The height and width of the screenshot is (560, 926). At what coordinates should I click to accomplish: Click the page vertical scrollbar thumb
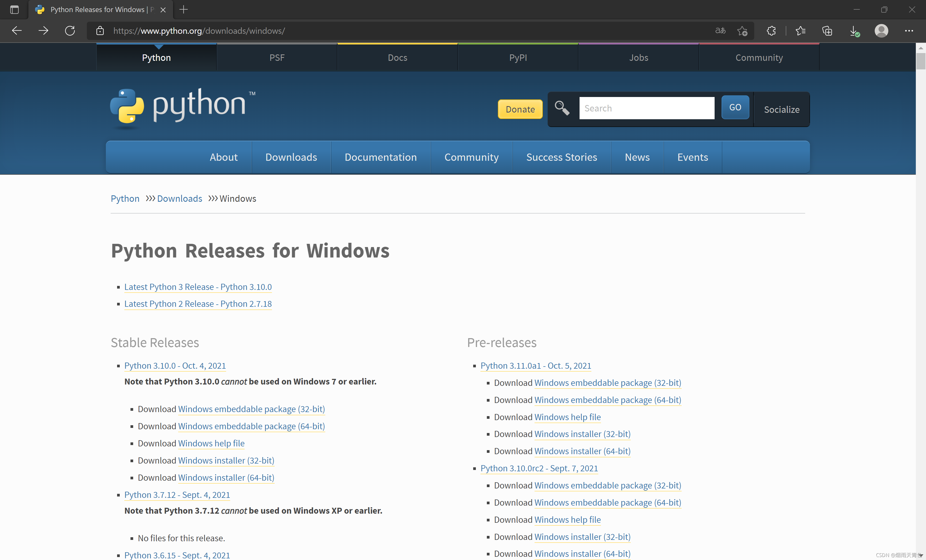(920, 61)
